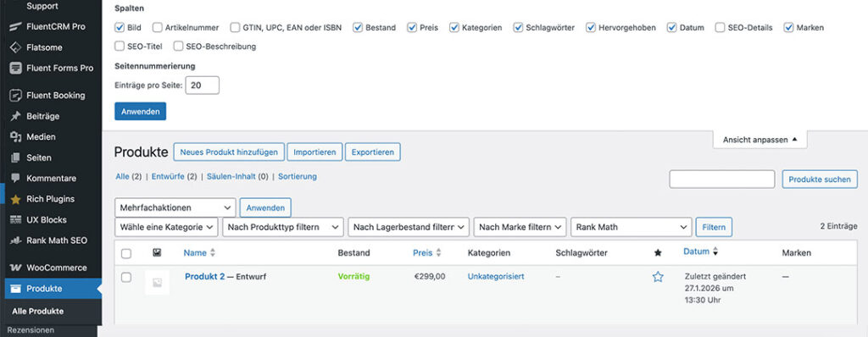
Task: Uncheck the Hervorgehoben column checkbox
Action: point(591,27)
